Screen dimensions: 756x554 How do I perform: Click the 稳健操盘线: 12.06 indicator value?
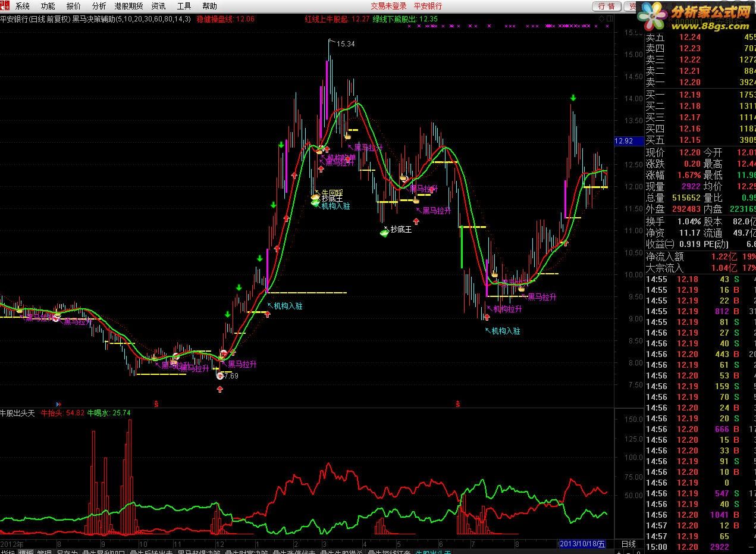[x=225, y=19]
